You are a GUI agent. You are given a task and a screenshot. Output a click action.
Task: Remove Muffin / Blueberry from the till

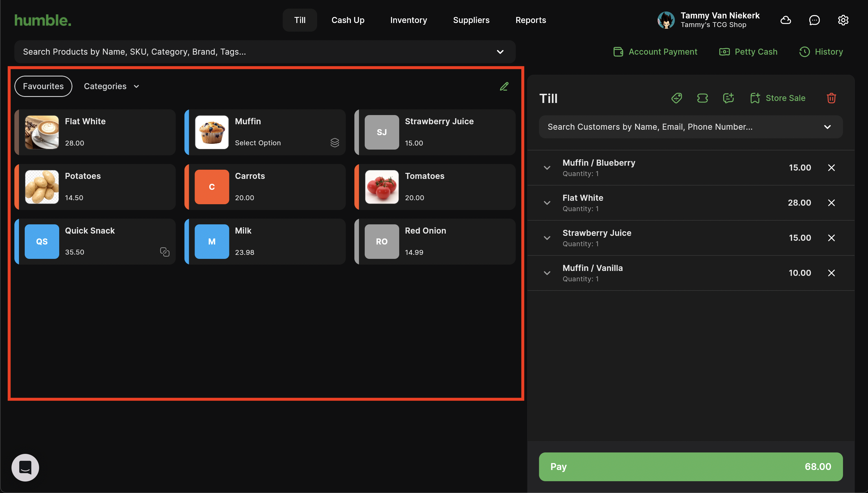[x=831, y=168]
